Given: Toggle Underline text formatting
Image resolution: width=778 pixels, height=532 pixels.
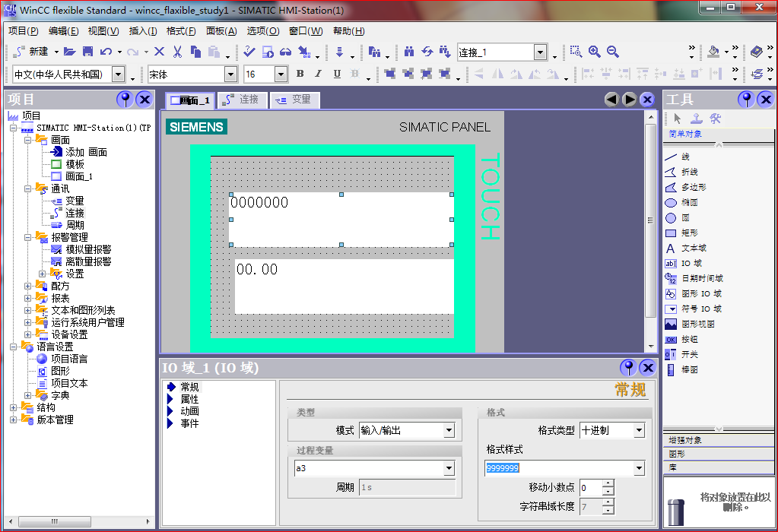Looking at the screenshot, I should tap(337, 74).
